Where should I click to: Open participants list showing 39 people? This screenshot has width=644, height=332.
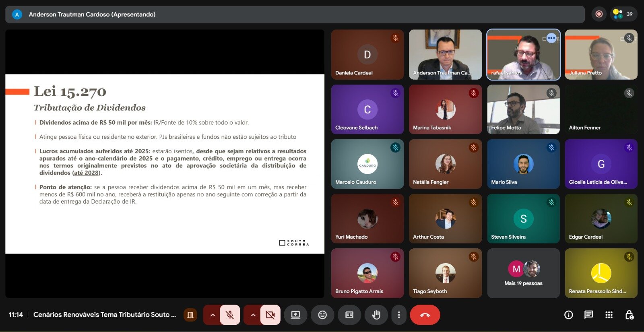(623, 14)
